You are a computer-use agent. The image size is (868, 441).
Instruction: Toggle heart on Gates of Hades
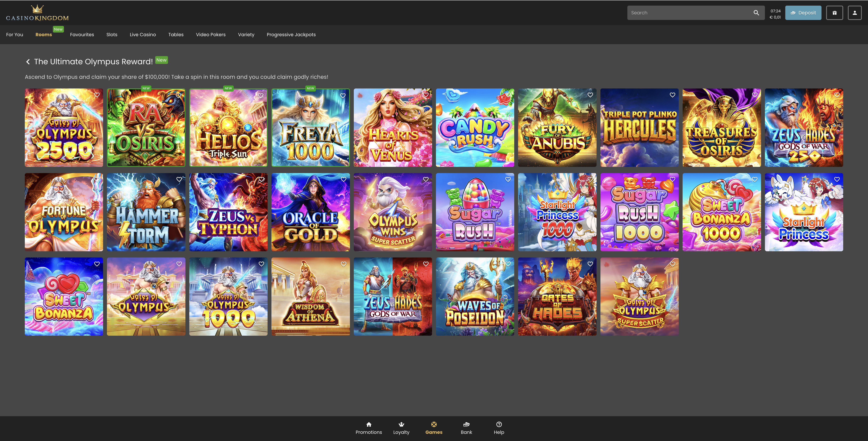pos(590,264)
